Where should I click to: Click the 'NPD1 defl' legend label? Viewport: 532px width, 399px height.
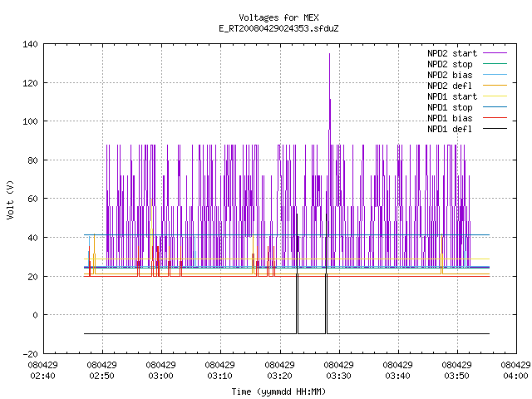click(x=450, y=130)
